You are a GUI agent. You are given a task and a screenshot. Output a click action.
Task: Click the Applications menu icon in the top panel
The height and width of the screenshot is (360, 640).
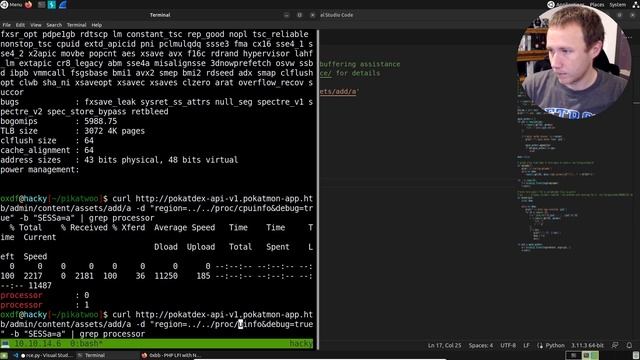(x=551, y=4)
